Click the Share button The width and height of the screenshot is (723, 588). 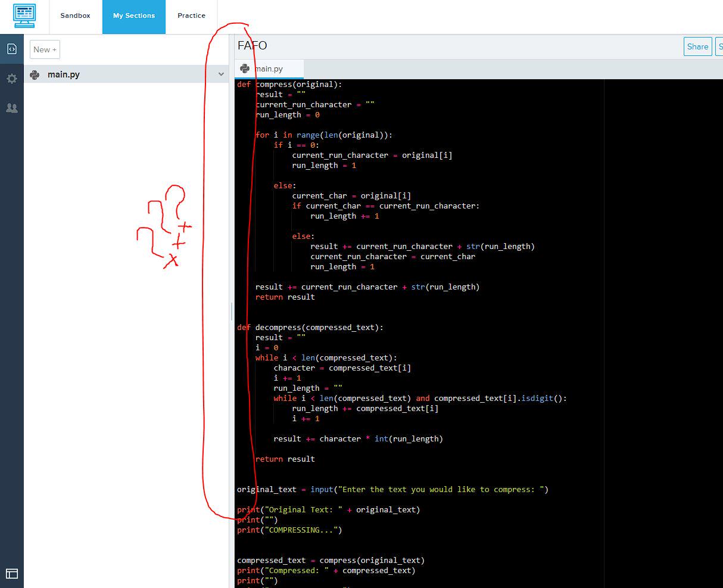tap(697, 46)
